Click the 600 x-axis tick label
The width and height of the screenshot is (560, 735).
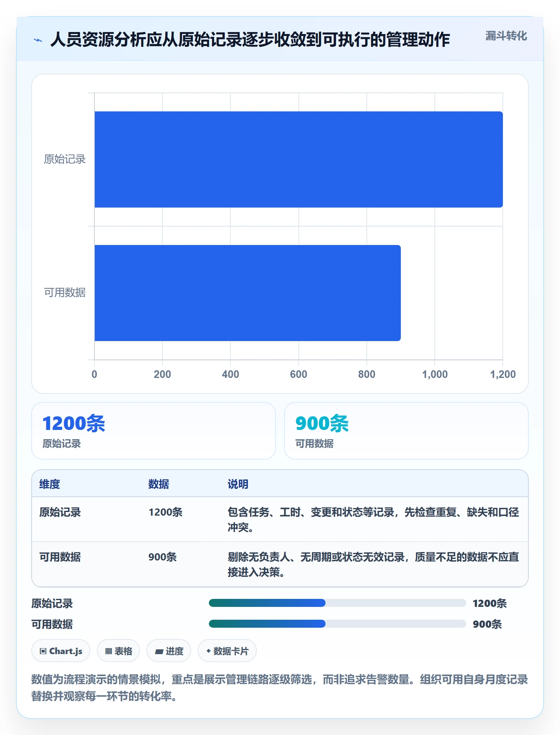coord(298,374)
